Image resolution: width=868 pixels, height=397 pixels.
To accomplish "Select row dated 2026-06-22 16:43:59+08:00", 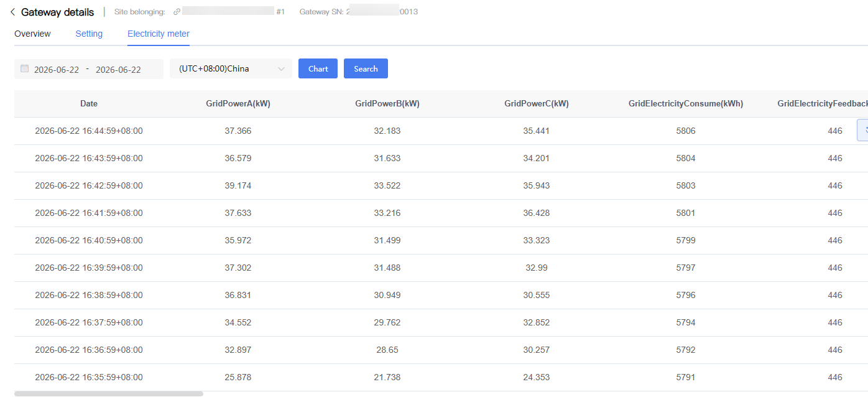I will point(441,159).
